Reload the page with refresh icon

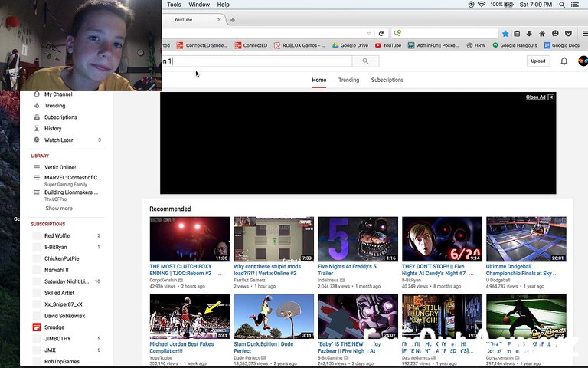click(x=381, y=34)
